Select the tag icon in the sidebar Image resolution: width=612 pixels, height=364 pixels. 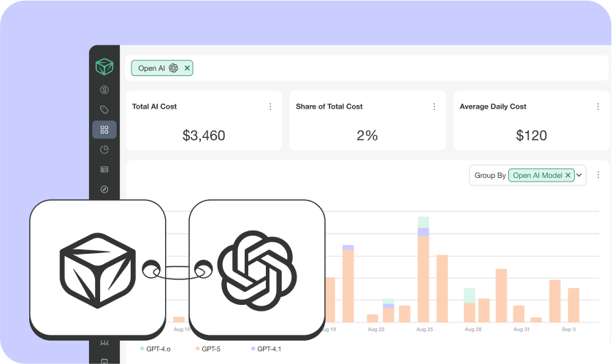pyautogui.click(x=104, y=110)
